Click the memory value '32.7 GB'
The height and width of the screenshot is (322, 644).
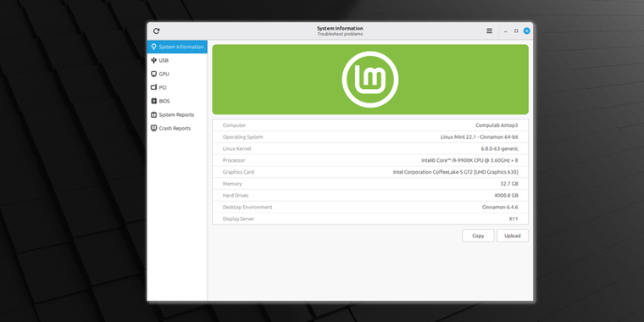pos(509,184)
